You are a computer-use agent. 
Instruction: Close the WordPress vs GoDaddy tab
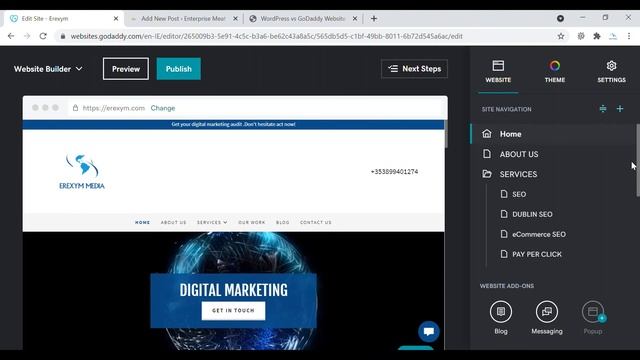(x=355, y=18)
